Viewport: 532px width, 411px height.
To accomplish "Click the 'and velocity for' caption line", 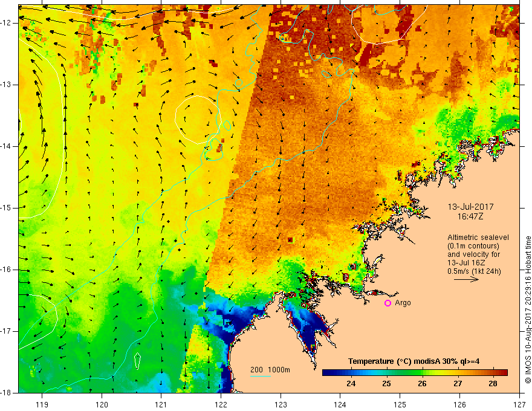I will [x=473, y=254].
